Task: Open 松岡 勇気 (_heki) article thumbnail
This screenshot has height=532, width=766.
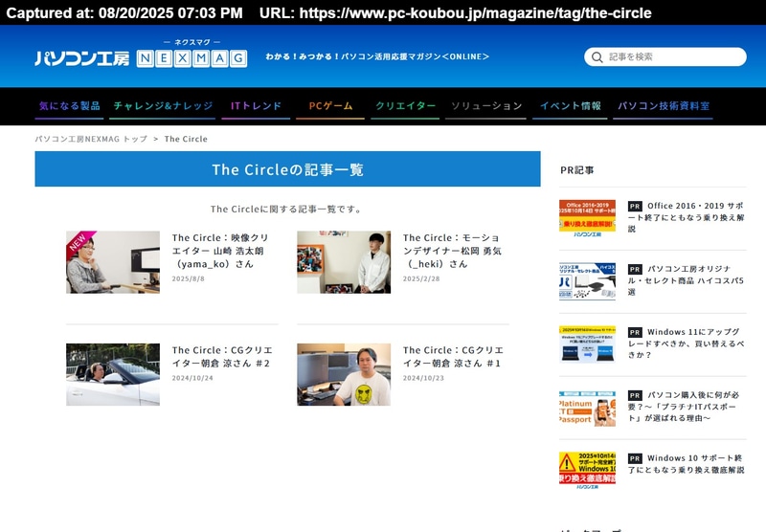Action: 344,262
